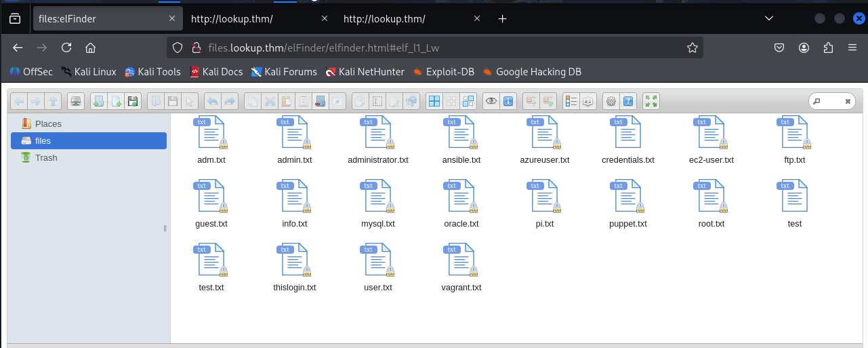Open the sort order dropdown
The height and width of the screenshot is (348, 868).
click(588, 102)
